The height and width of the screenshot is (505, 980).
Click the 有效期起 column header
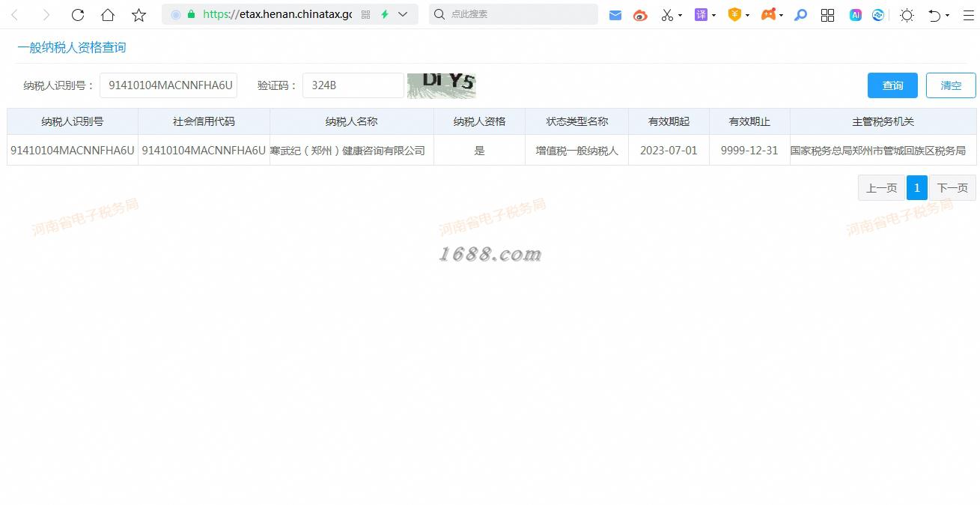pyautogui.click(x=669, y=121)
